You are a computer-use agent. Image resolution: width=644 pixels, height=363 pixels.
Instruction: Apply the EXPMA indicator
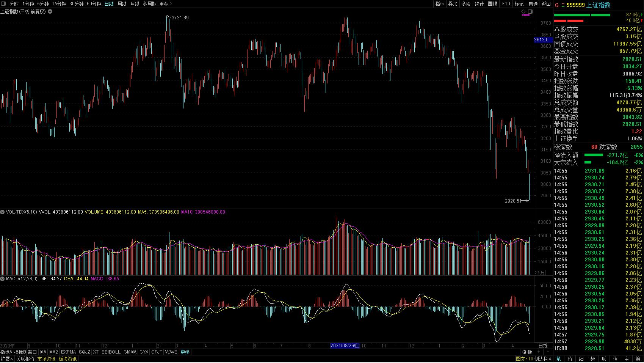[68, 352]
